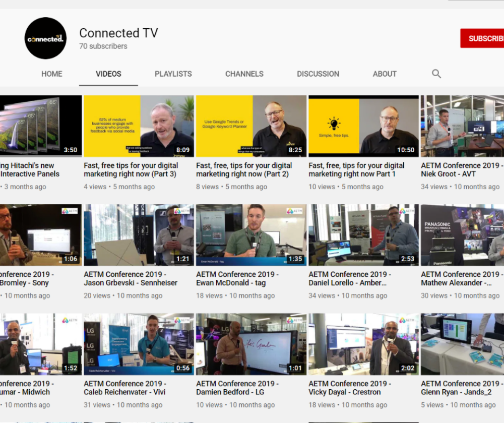The width and height of the screenshot is (504, 423).
Task: Click the 1:21 duration badge
Action: (x=183, y=259)
